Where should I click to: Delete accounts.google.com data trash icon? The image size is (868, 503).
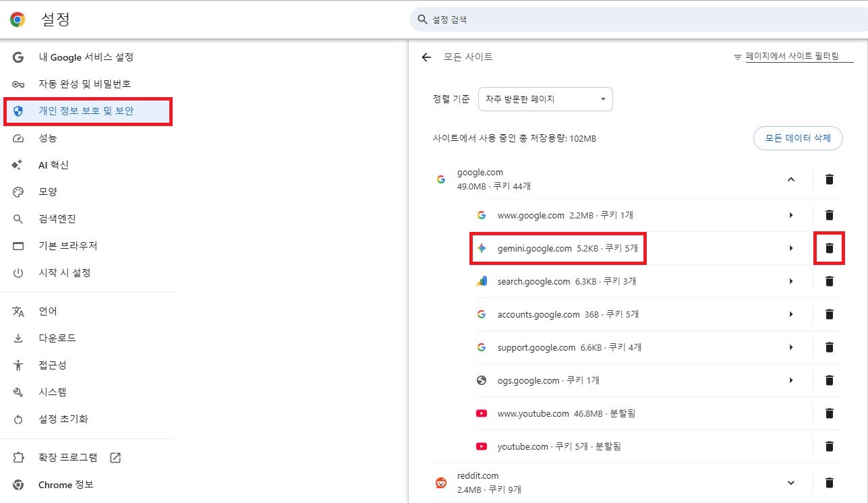click(x=830, y=314)
